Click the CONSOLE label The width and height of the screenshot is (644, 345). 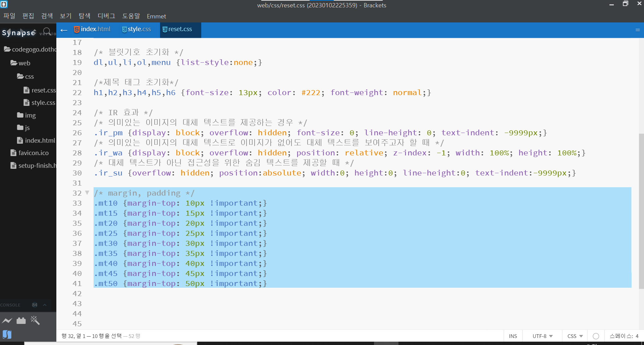[x=10, y=305]
